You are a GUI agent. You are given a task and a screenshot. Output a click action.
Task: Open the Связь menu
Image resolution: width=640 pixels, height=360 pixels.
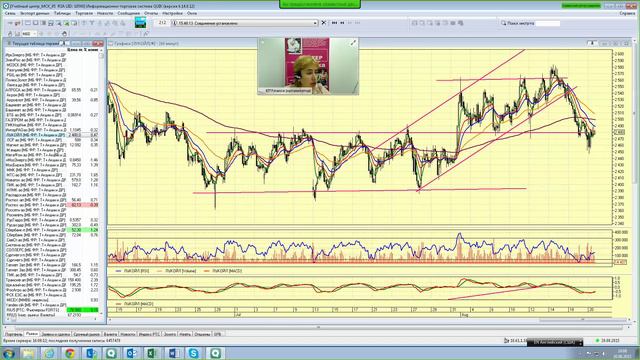(x=10, y=13)
